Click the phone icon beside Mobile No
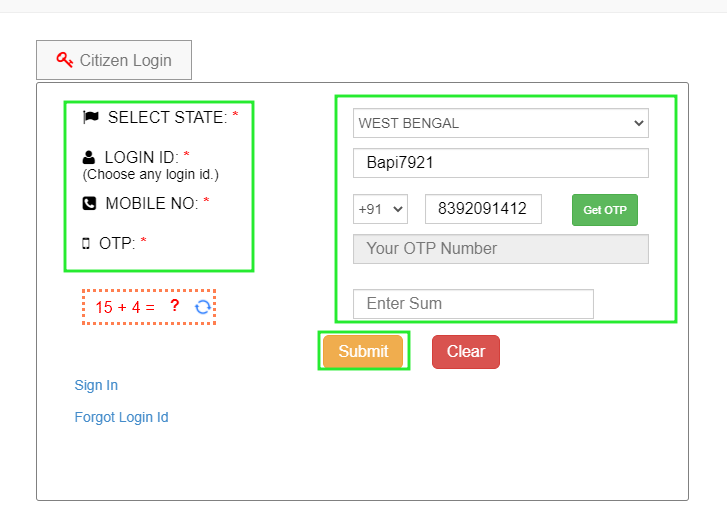This screenshot has width=727, height=527. [x=90, y=203]
